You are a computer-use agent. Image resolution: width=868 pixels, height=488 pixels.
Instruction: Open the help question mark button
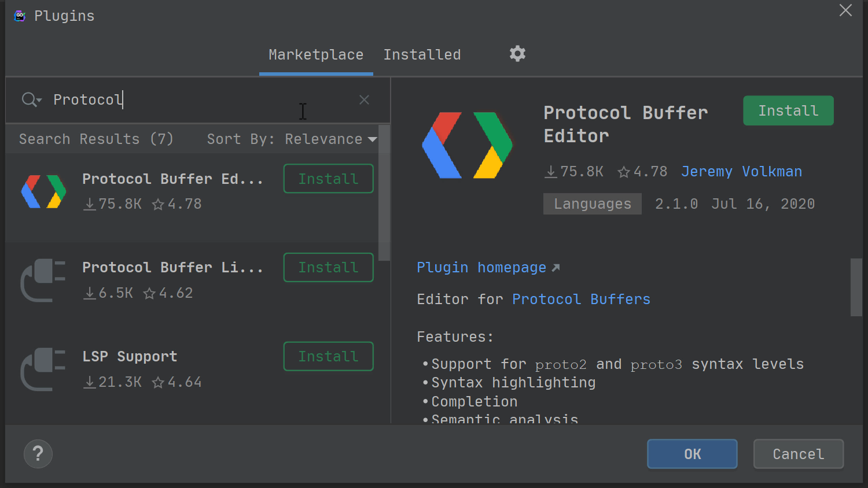click(38, 454)
